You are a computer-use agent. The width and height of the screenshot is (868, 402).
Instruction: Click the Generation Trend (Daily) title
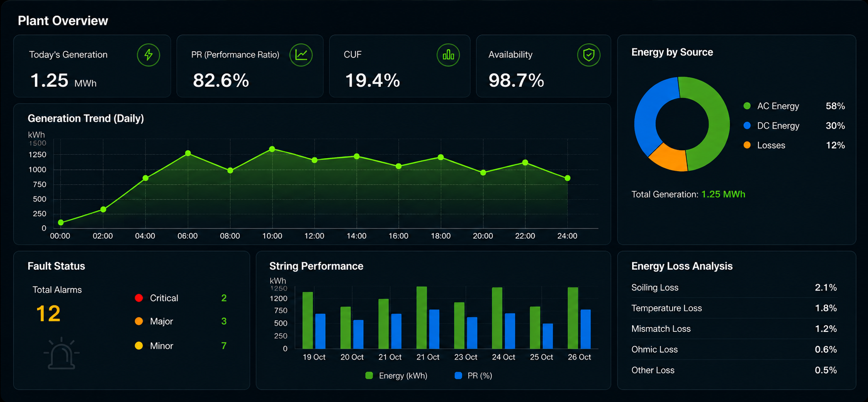86,118
